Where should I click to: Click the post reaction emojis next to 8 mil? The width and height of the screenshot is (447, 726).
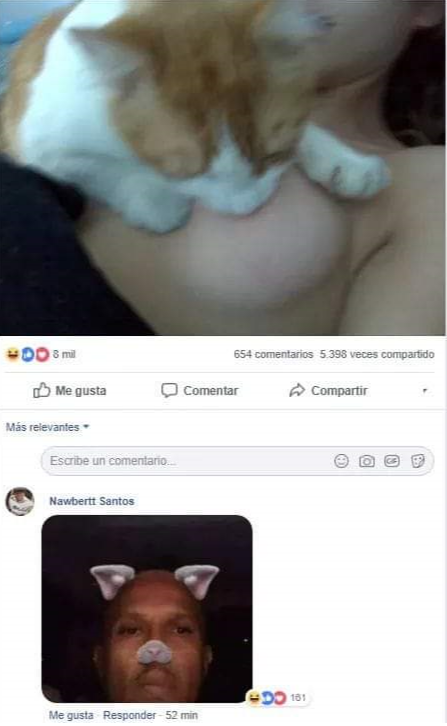(28, 354)
